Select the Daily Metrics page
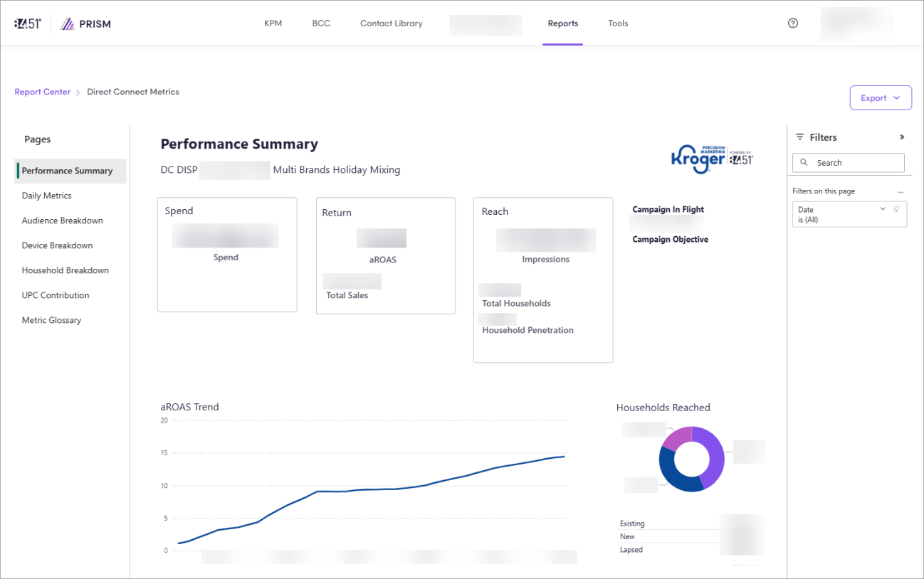Image resolution: width=924 pixels, height=579 pixels. [46, 196]
